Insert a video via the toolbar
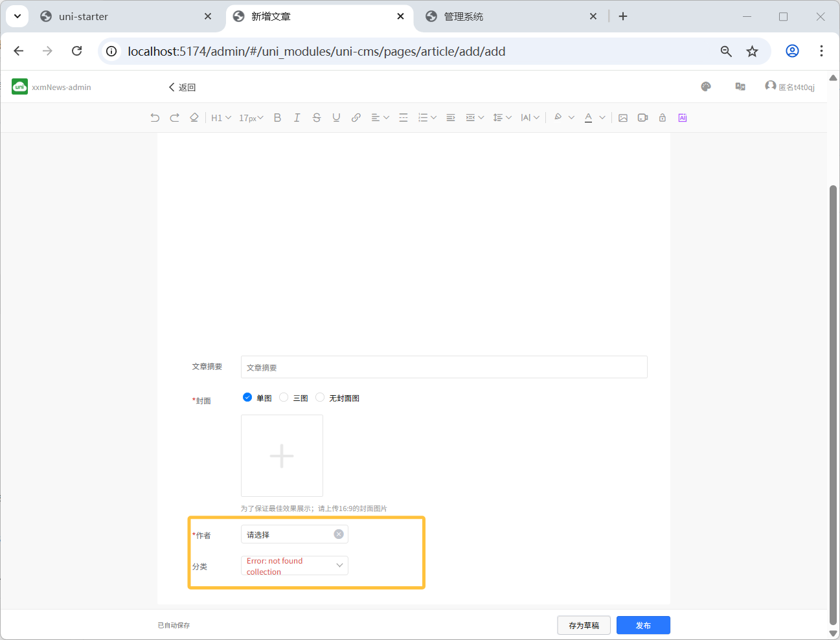This screenshot has width=840, height=640. [642, 118]
